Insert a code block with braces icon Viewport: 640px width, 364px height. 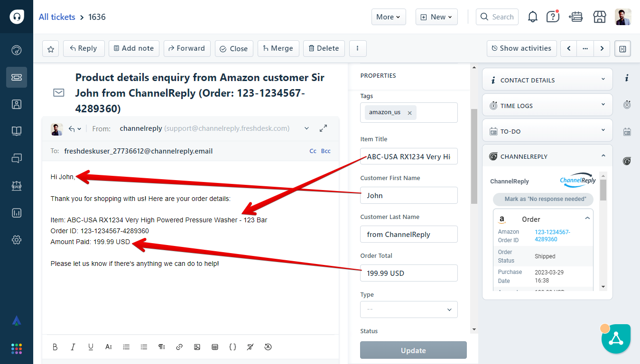(232, 347)
